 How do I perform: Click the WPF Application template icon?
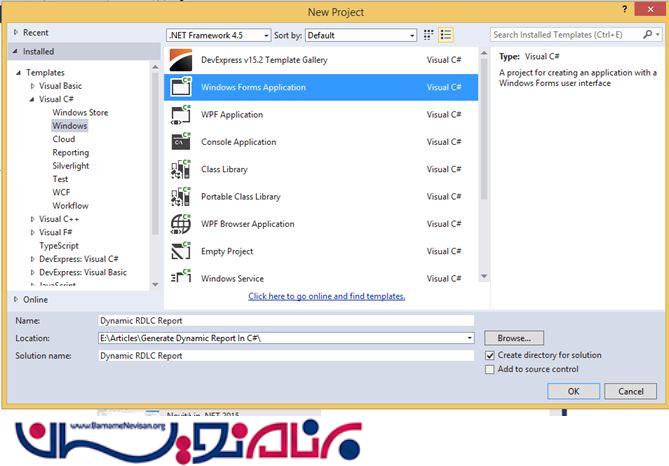[x=181, y=115]
